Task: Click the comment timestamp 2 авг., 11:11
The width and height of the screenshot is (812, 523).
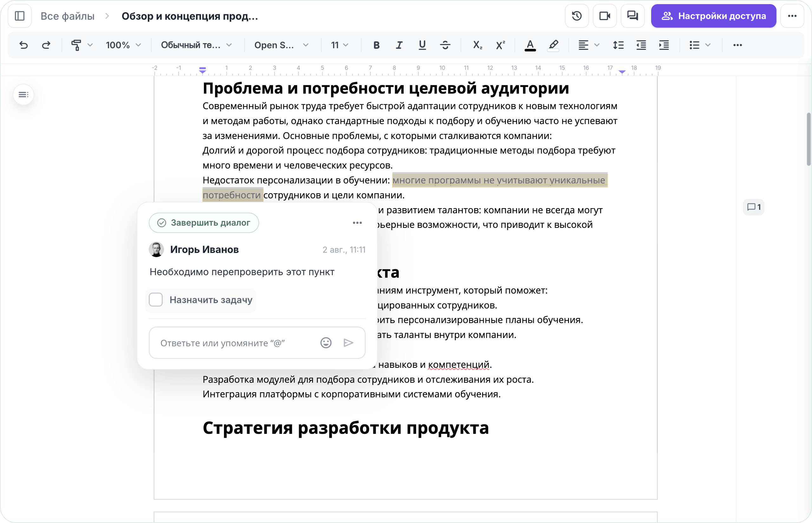Action: (x=344, y=250)
